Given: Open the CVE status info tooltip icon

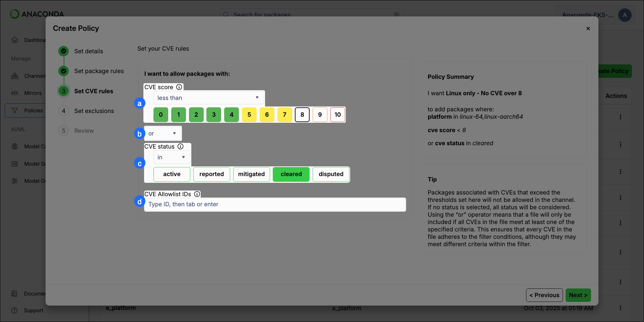Looking at the screenshot, I should pyautogui.click(x=181, y=146).
